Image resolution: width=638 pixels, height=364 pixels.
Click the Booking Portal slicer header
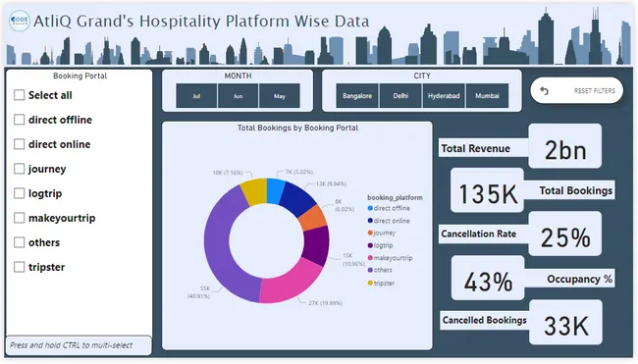80,76
